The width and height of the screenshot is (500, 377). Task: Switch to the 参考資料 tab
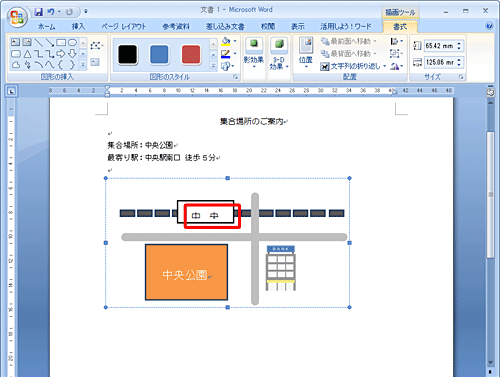click(x=176, y=26)
